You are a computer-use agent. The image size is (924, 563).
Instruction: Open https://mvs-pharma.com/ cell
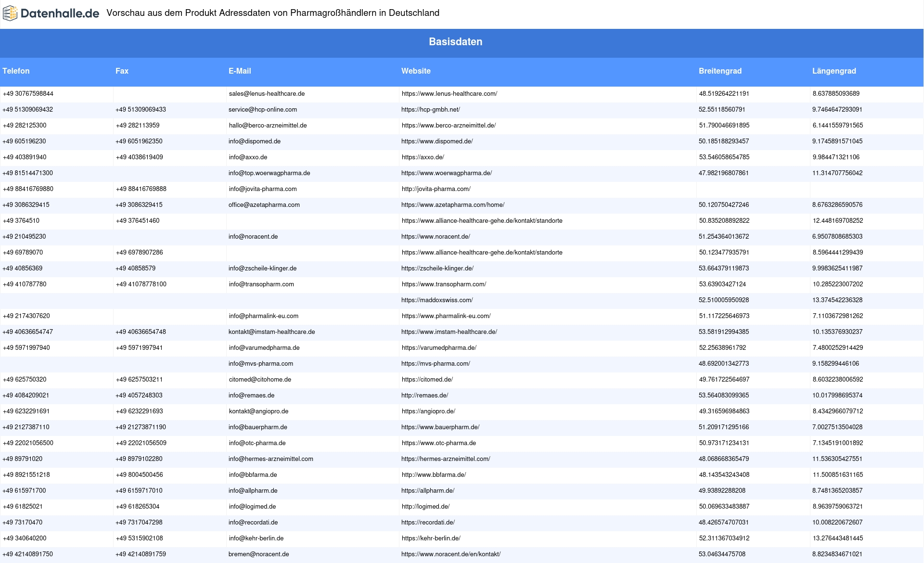click(x=436, y=364)
